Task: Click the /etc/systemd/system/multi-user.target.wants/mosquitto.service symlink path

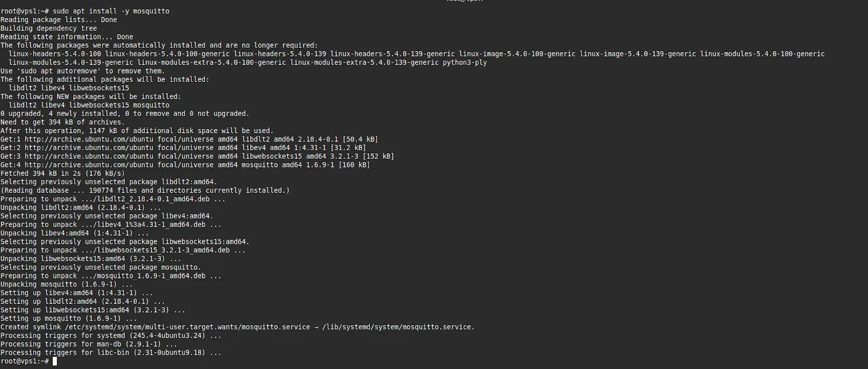Action: [187, 327]
